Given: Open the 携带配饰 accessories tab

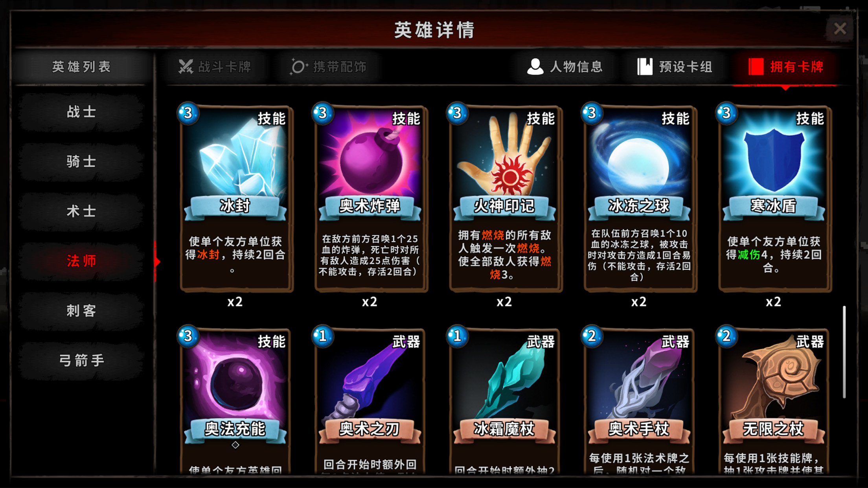Looking at the screenshot, I should tap(329, 67).
